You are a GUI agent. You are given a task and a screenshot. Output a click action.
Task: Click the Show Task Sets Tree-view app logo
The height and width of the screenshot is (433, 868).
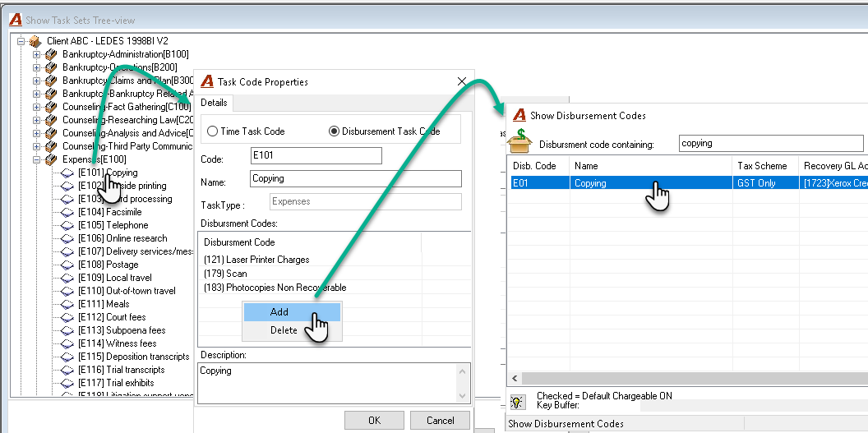pyautogui.click(x=16, y=21)
